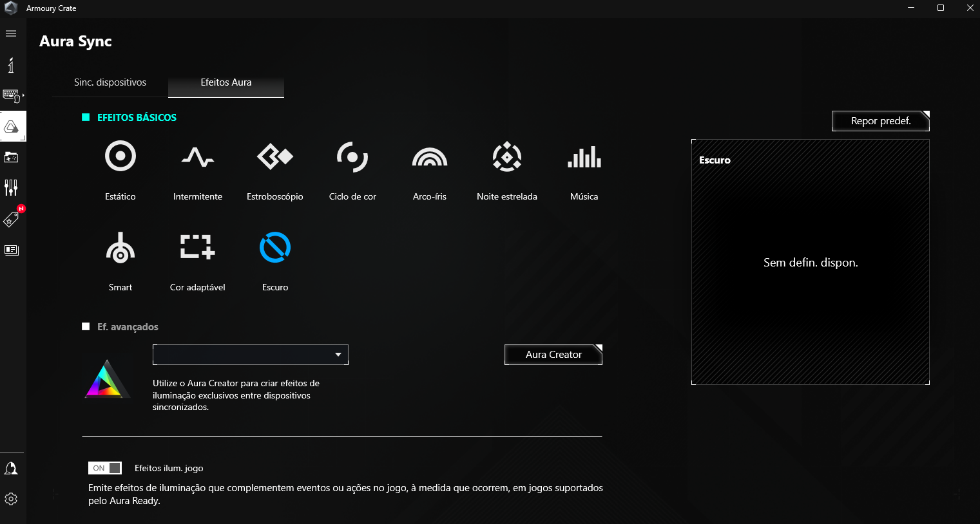The height and width of the screenshot is (524, 980).
Task: Select the Música lighting effect
Action: tap(584, 156)
